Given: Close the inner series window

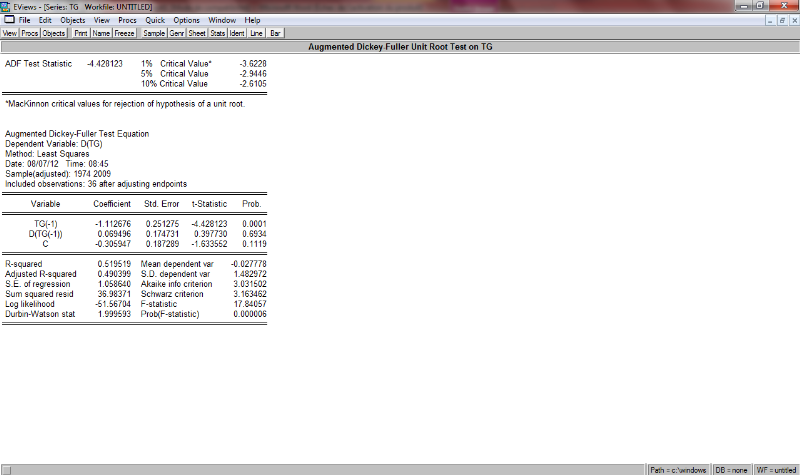Looking at the screenshot, I should [x=794, y=20].
